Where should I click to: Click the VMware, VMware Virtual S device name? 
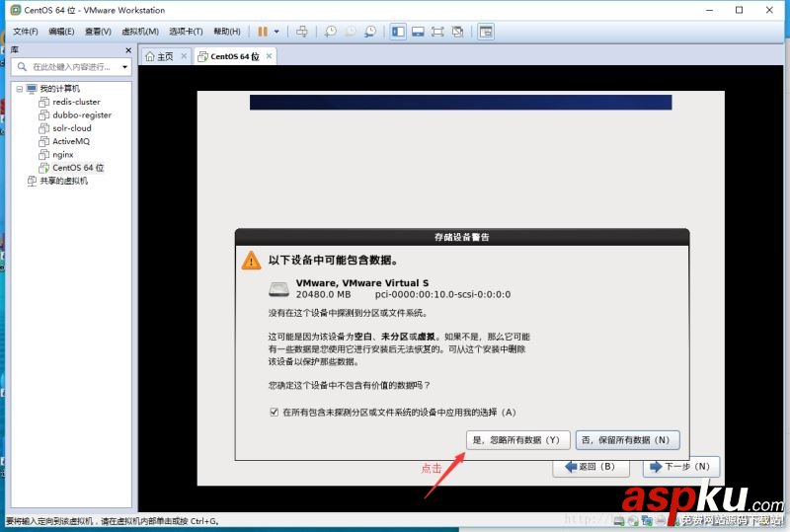(362, 282)
